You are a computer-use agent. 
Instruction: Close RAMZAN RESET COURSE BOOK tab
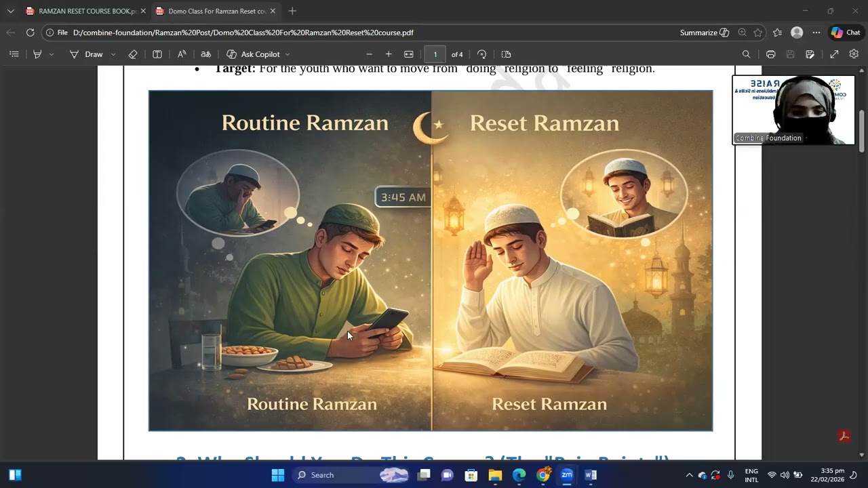143,11
